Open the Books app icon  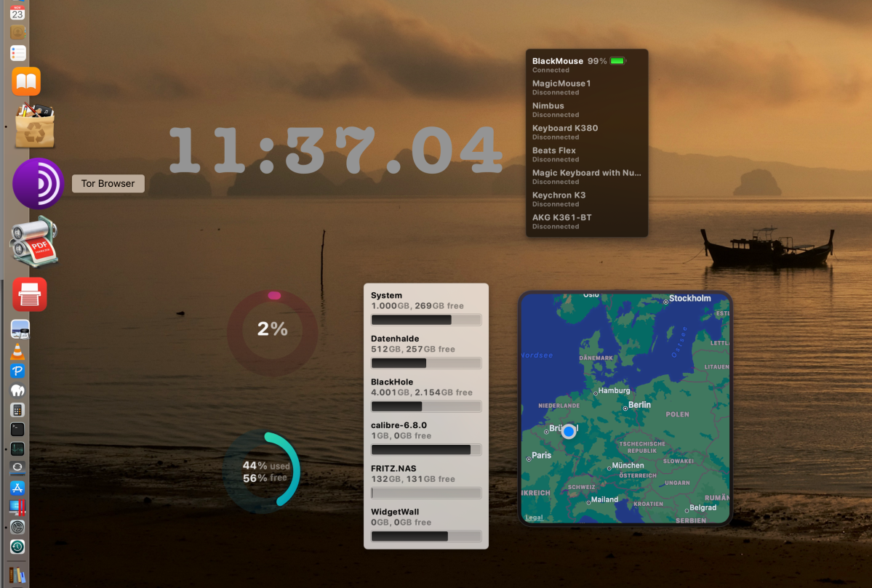click(x=26, y=81)
